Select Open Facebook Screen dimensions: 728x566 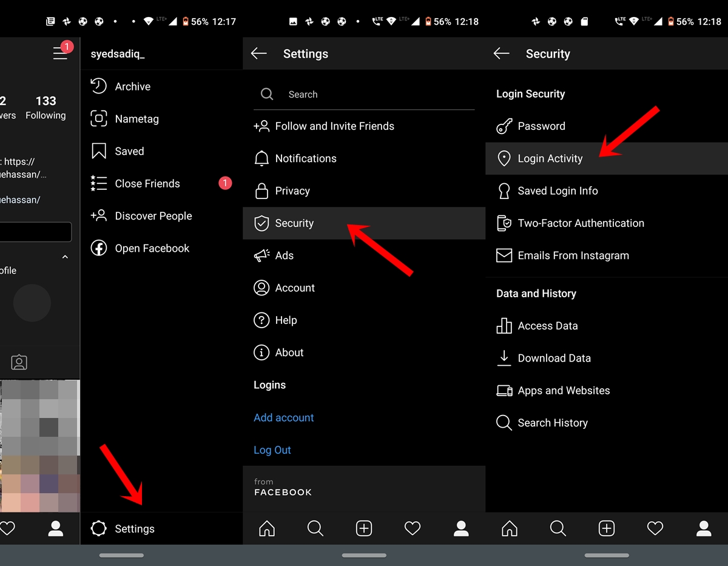click(x=152, y=248)
